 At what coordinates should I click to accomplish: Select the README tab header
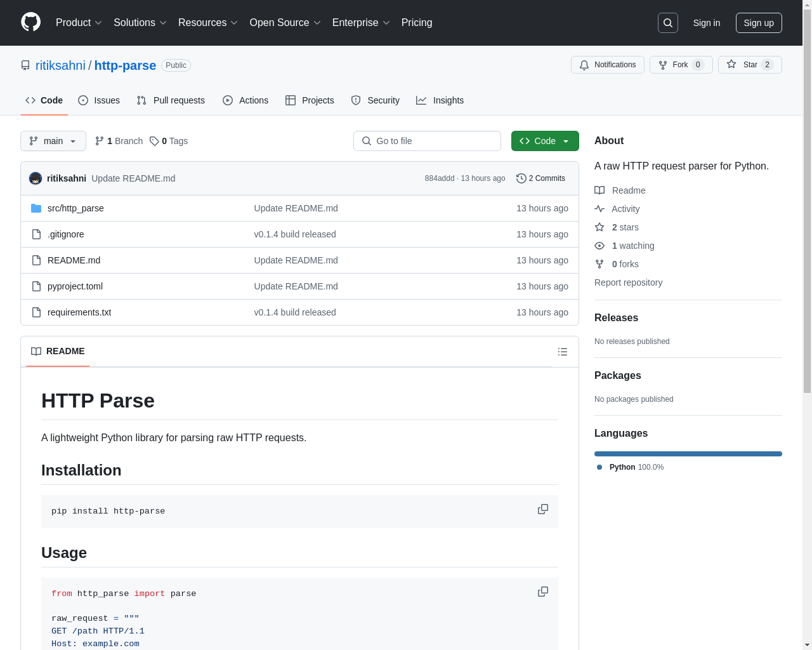coord(58,352)
